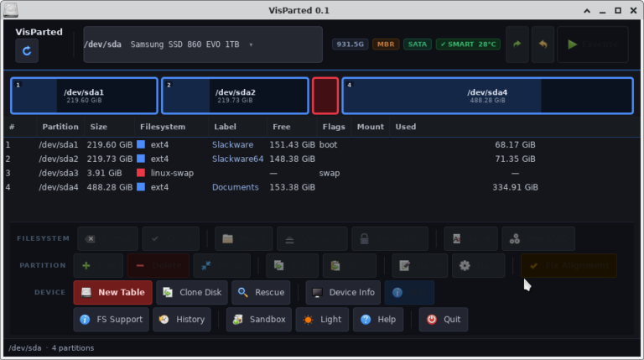Select the /dev/sda1 block in disk map
Screen dimensions: 644x360
coord(84,96)
